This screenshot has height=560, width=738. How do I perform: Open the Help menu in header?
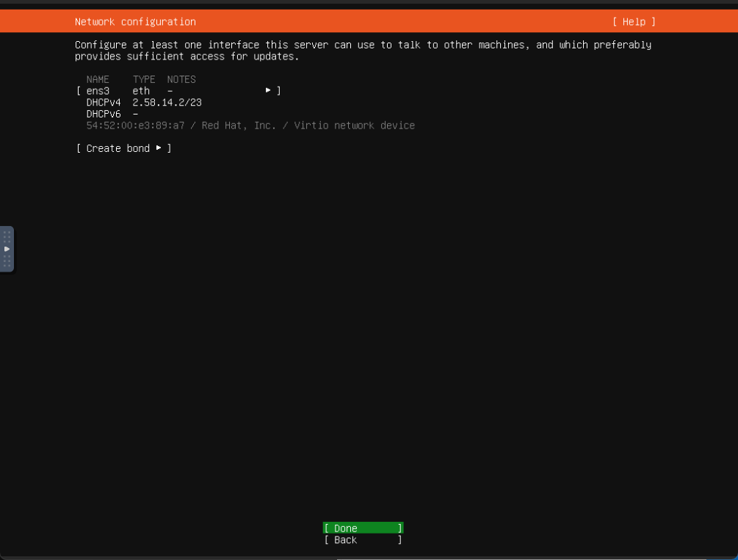(x=634, y=22)
